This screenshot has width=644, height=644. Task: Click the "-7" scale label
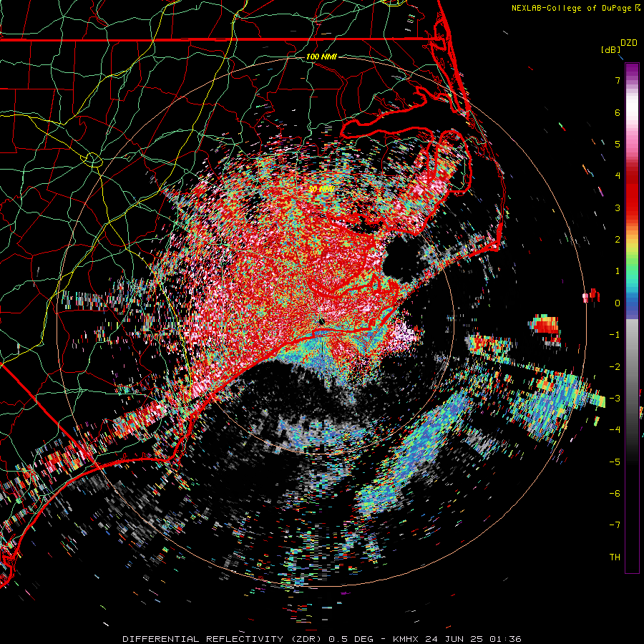(615, 525)
